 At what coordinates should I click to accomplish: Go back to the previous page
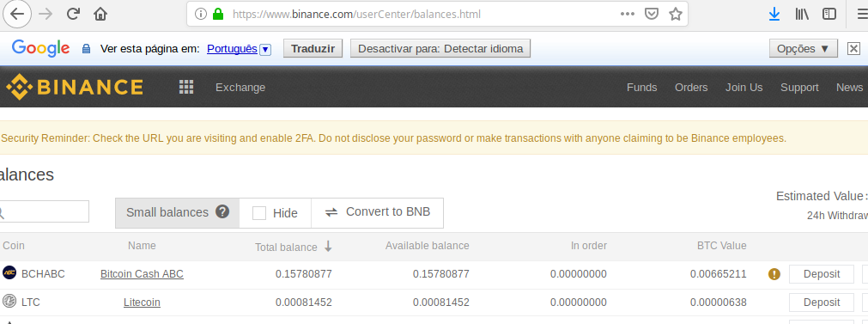[17, 14]
